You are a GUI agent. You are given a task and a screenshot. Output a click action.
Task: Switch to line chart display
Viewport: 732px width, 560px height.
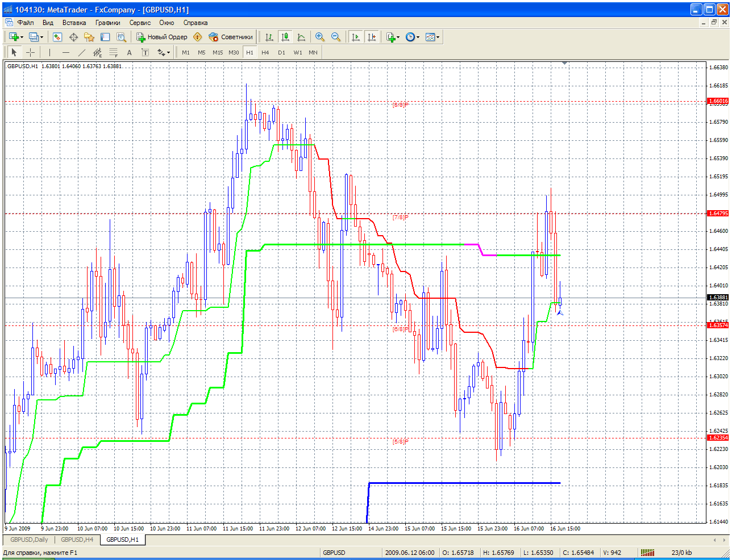[x=301, y=37]
